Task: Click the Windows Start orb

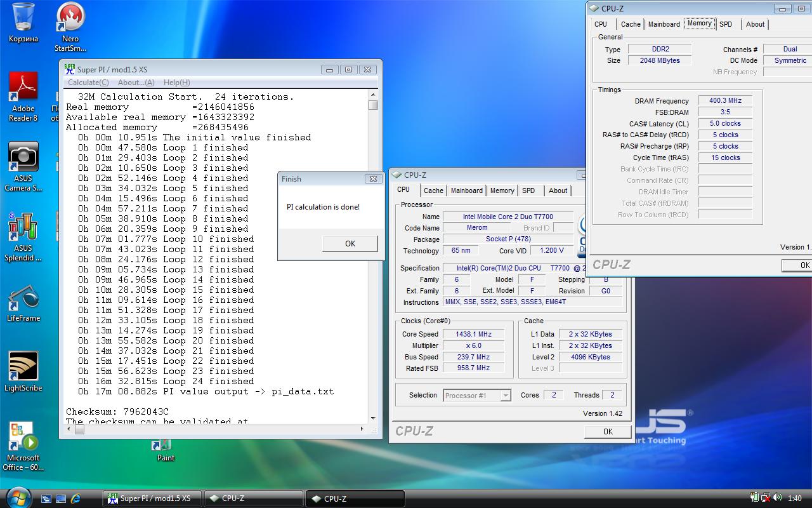Action: point(18,497)
